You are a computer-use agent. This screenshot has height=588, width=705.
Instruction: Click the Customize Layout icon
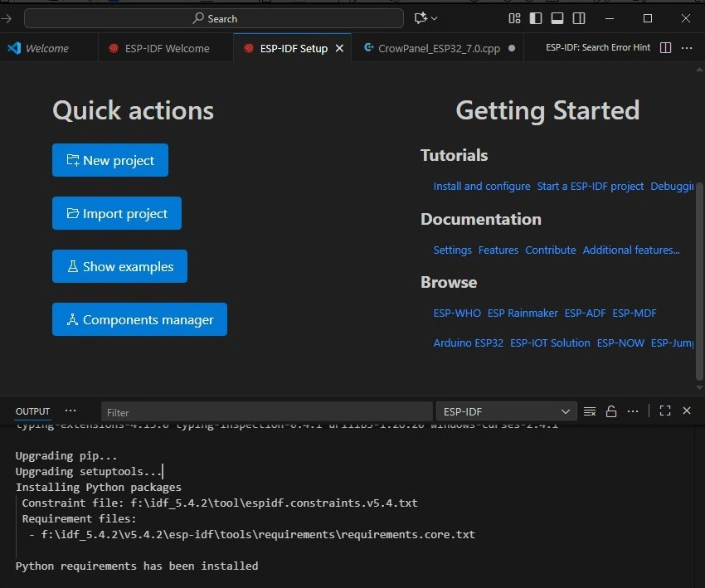click(x=514, y=18)
